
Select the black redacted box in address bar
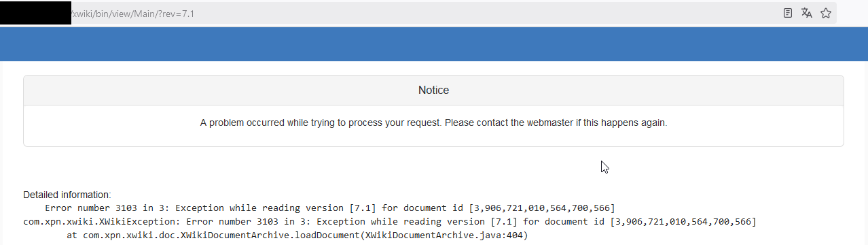tap(35, 13)
